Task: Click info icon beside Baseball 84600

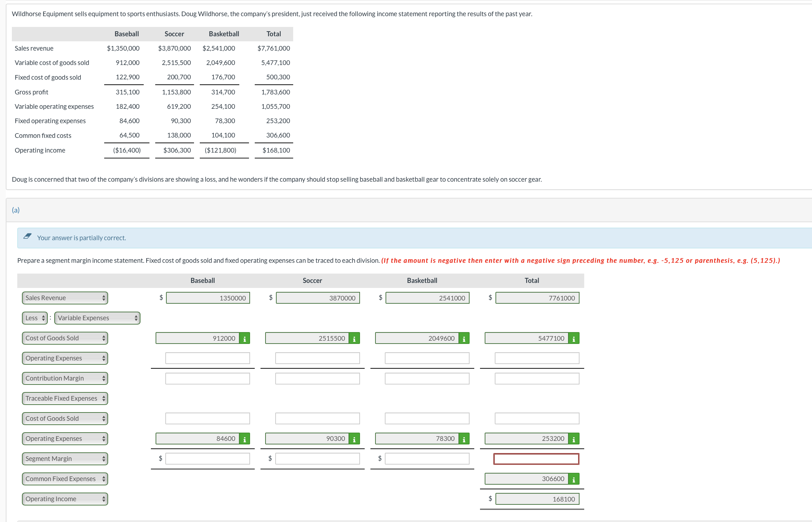Action: tap(245, 439)
